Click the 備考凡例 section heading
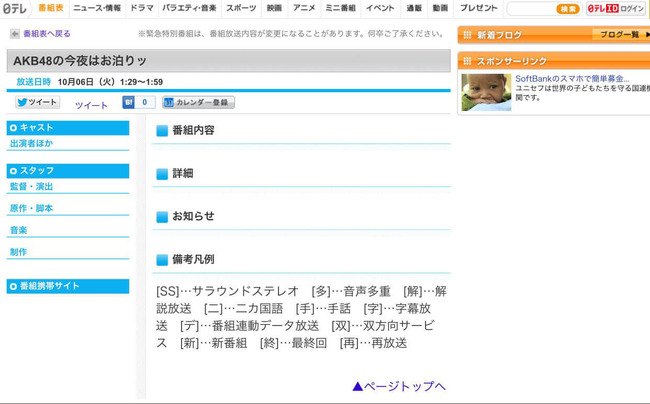650x404 pixels. pos(193,259)
